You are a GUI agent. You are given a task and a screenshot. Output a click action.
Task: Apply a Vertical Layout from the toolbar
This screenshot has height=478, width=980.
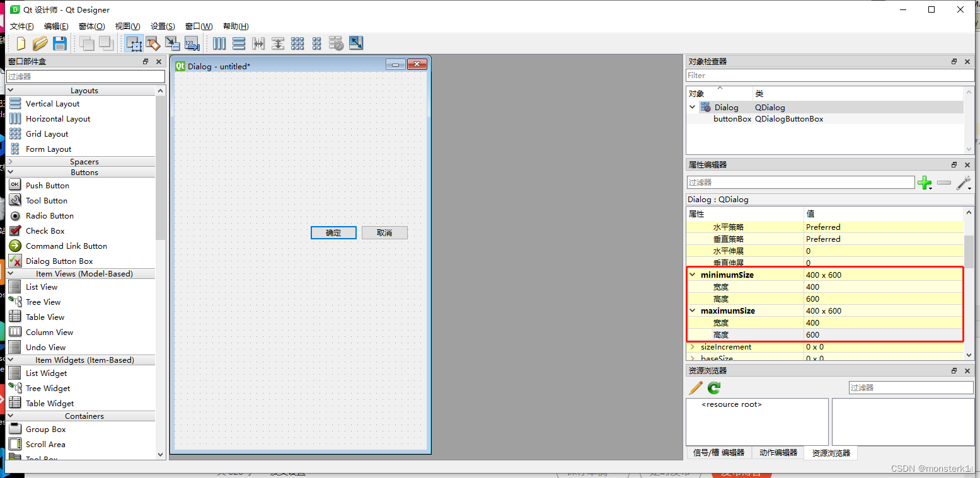click(239, 43)
